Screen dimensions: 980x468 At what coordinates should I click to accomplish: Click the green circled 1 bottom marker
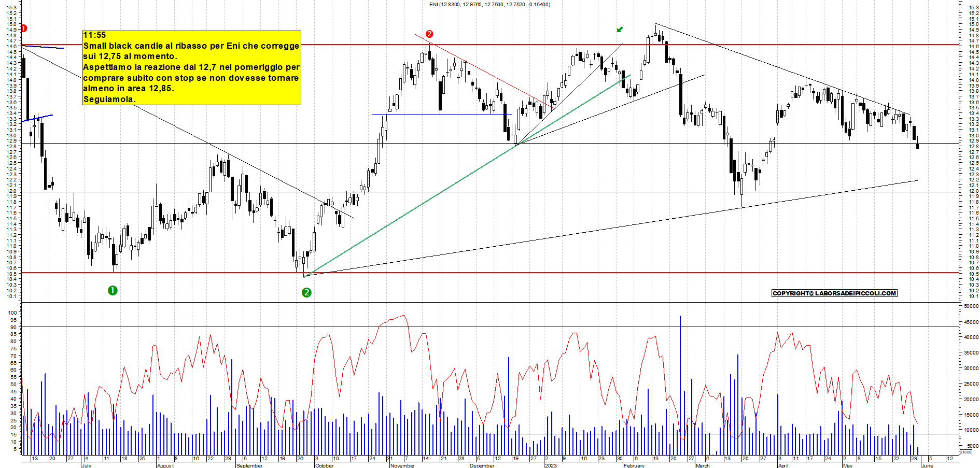pos(113,290)
